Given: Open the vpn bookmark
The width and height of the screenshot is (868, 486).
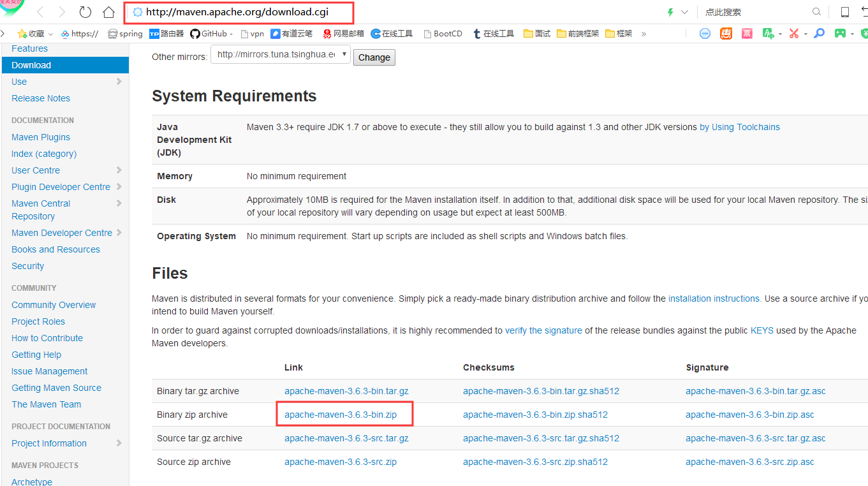Looking at the screenshot, I should pos(252,34).
